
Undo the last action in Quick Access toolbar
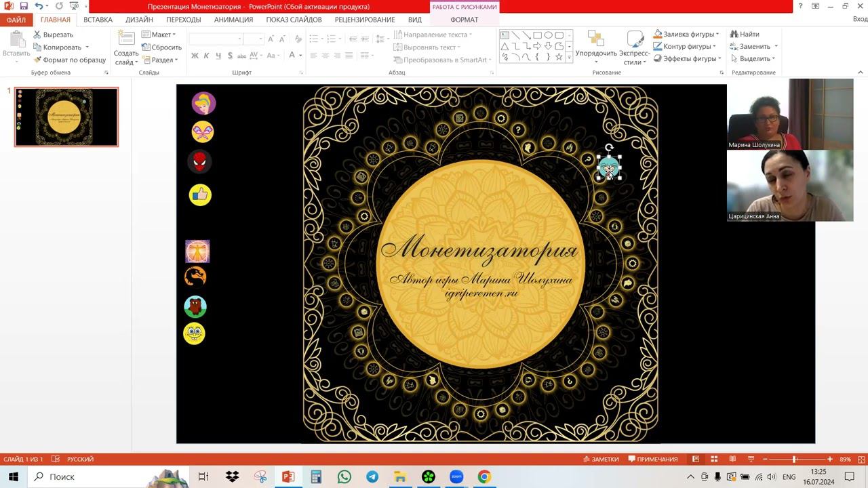click(39, 6)
